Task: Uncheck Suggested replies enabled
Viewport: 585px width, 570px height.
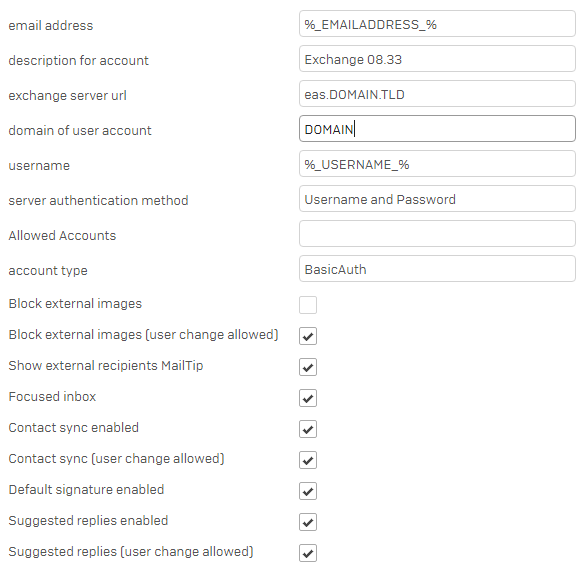Action: pyautogui.click(x=308, y=522)
